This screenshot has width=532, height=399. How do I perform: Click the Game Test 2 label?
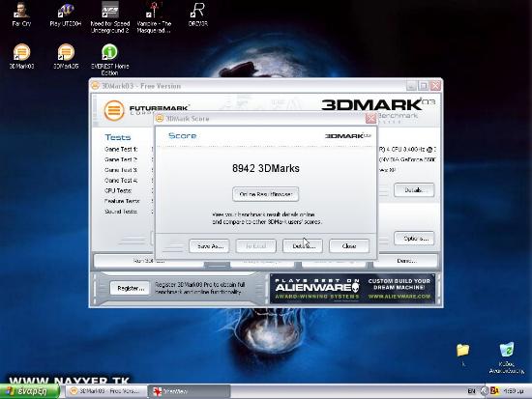point(121,159)
